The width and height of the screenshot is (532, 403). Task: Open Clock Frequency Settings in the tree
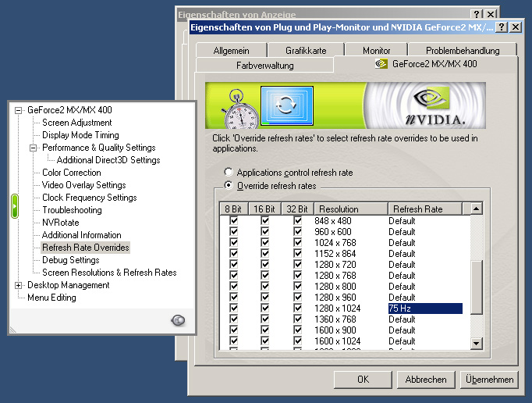tap(89, 198)
